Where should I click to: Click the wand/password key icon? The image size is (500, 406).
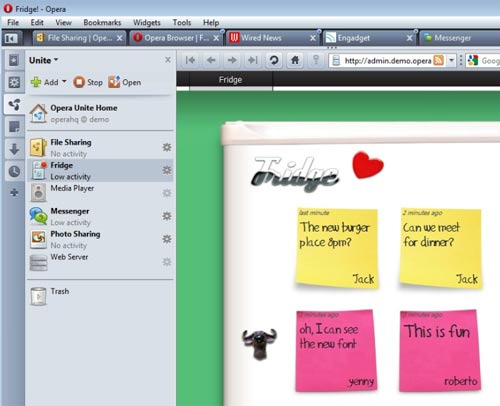316,60
